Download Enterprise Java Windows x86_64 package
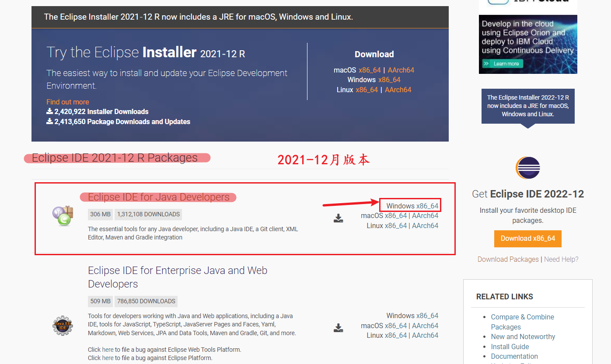This screenshot has height=364, width=611. (x=427, y=315)
